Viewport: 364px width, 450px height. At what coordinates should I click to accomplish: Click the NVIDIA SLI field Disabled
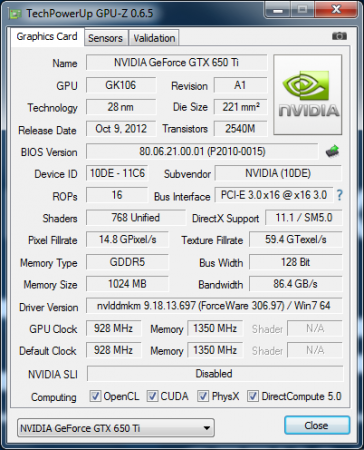click(x=215, y=373)
